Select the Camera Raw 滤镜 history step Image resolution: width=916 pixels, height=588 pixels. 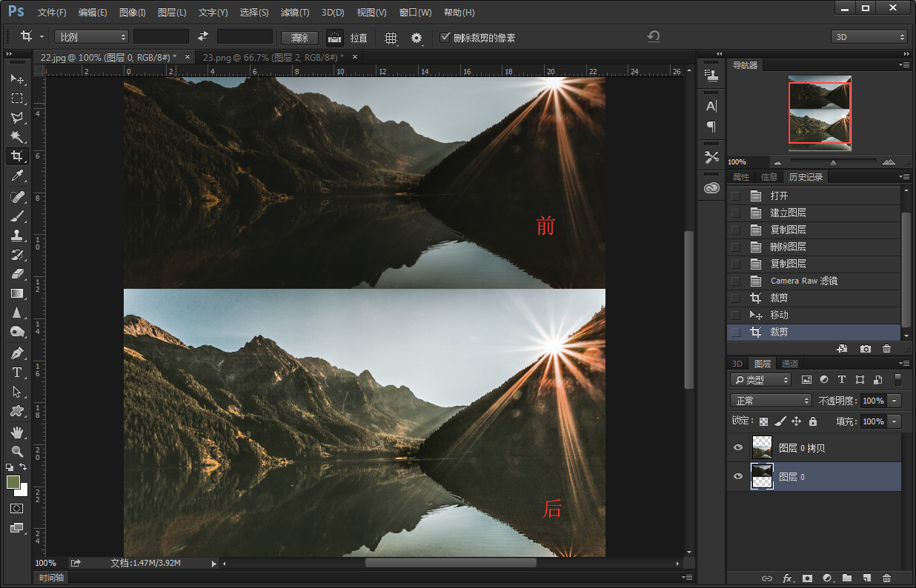coord(803,281)
